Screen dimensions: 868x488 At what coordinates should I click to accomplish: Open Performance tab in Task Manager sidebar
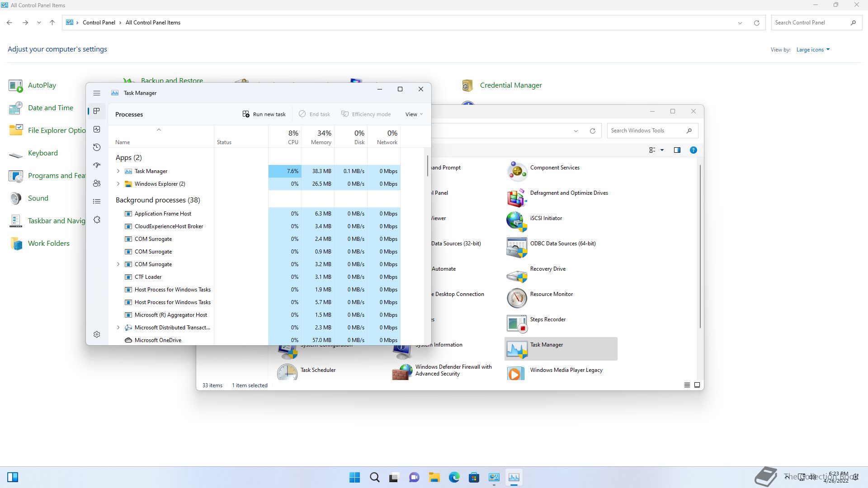click(97, 129)
